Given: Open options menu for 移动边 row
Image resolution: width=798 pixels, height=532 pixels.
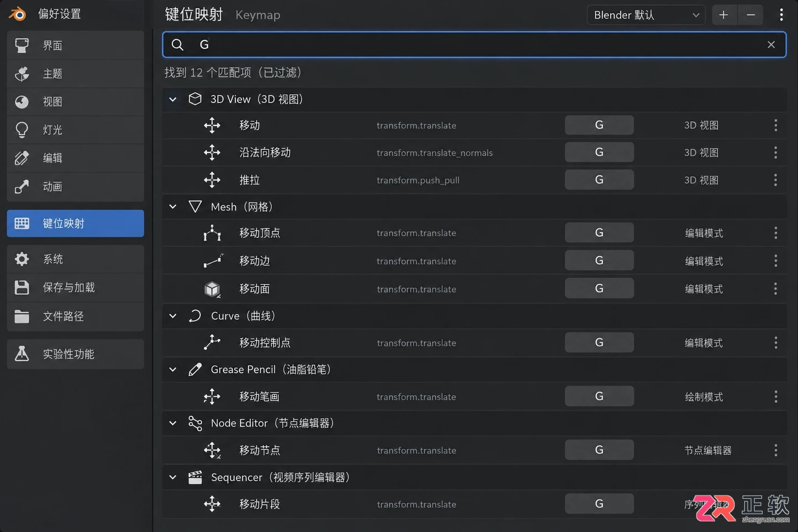Looking at the screenshot, I should [x=775, y=261].
